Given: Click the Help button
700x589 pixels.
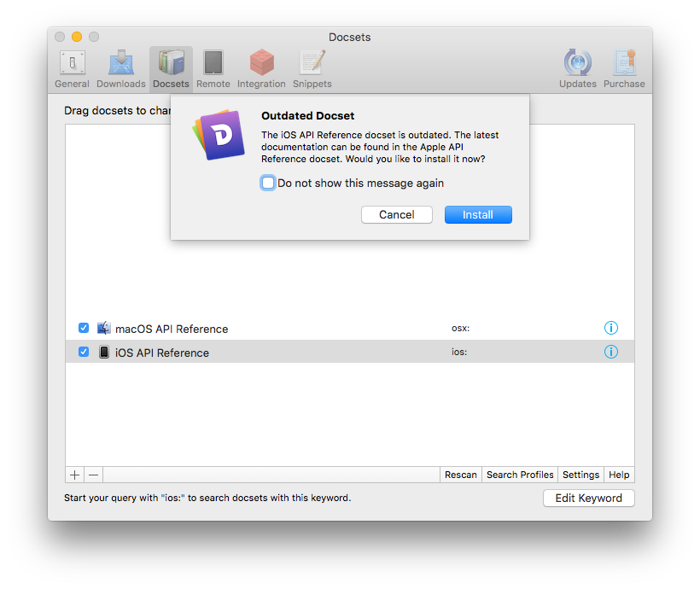Looking at the screenshot, I should point(619,475).
